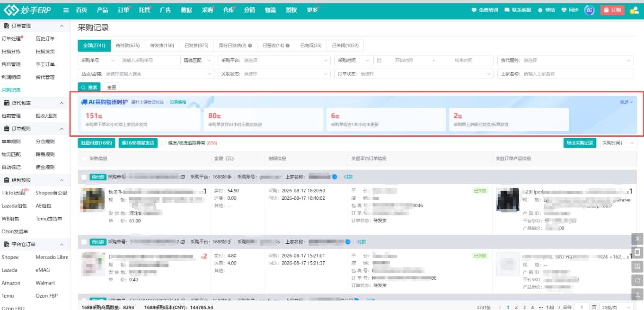The height and width of the screenshot is (310, 644).
Task: Open the 采购单号 field type dropdown
Action: click(x=98, y=61)
